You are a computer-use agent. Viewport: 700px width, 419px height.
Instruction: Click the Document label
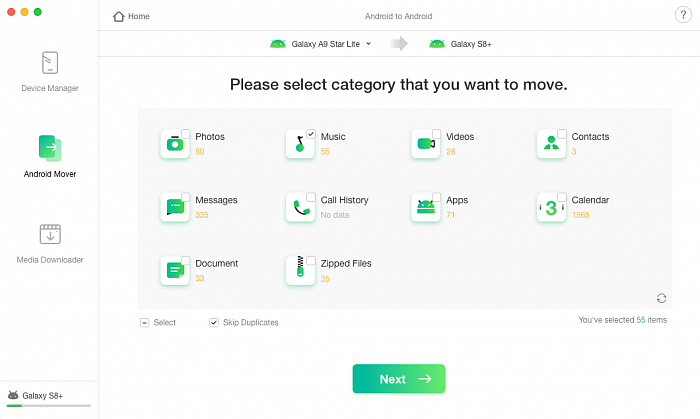(x=217, y=263)
